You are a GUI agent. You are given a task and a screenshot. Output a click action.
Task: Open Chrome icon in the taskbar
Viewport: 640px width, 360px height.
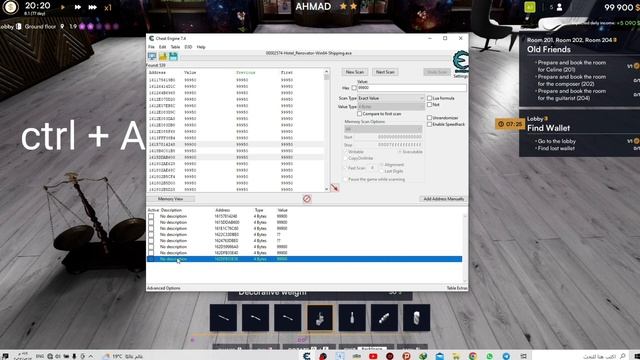coord(473,356)
